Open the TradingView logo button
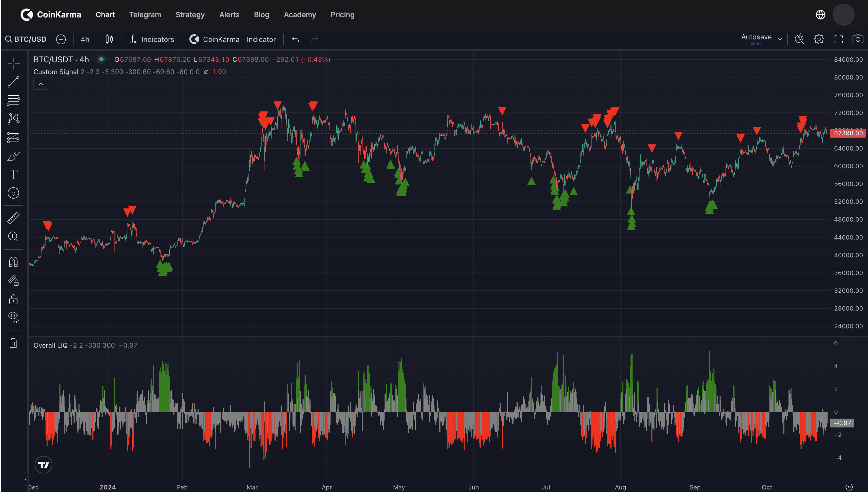Screen dimensions: 868x492 [x=43, y=465]
